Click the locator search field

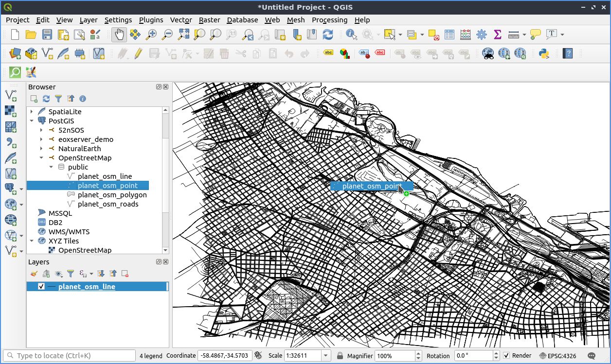(69, 356)
